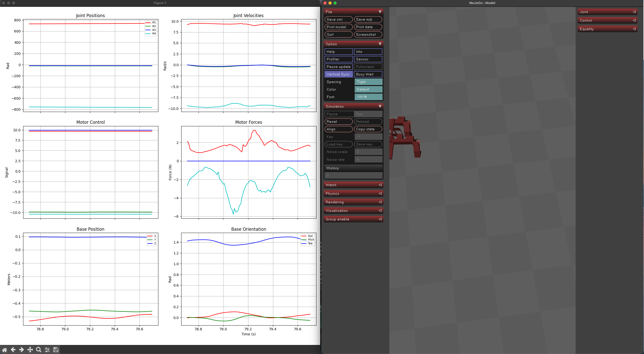Screen dimensions: 644x354
Task: Save the model as xml
Action: point(338,19)
